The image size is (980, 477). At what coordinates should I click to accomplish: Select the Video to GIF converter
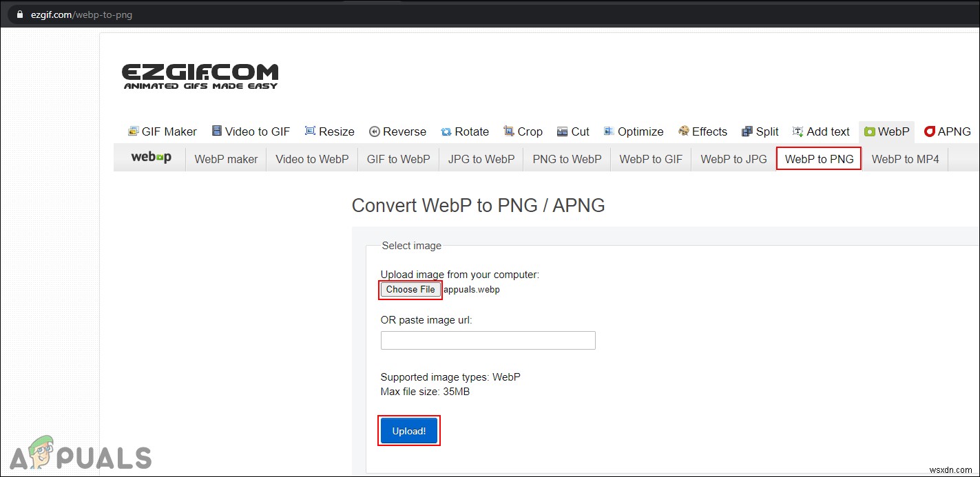coord(251,131)
